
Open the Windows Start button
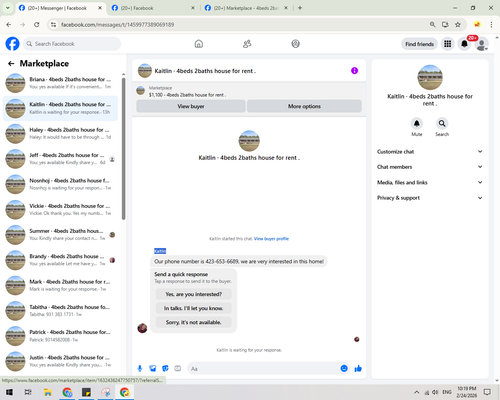[x=9, y=392]
